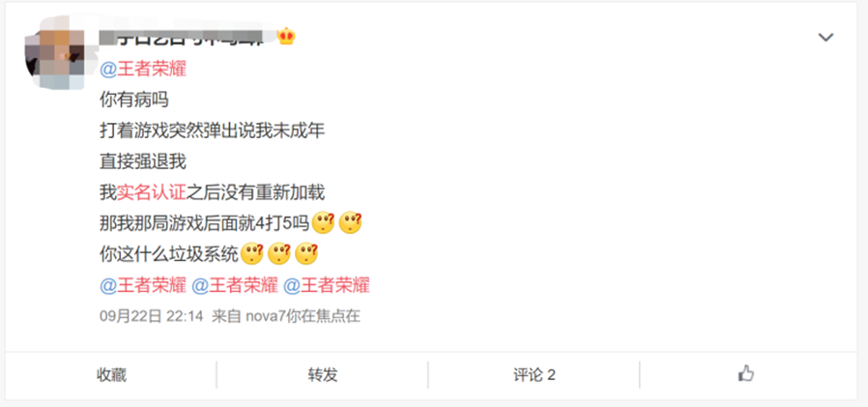Click middle puzzled emoji after 垃圾系统
868x407 pixels.
(279, 254)
